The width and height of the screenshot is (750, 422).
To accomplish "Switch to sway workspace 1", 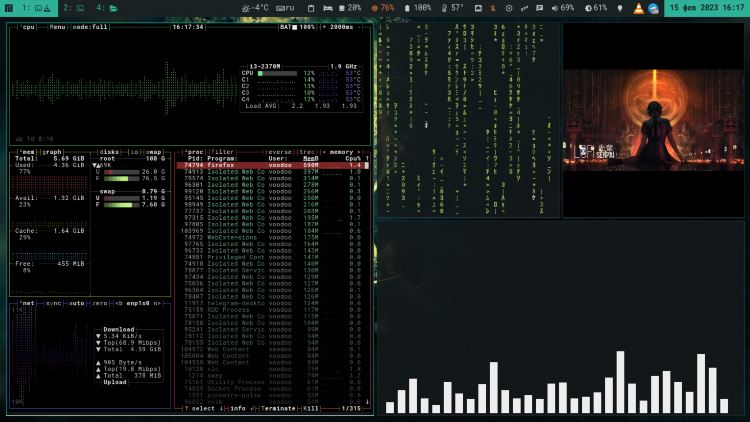I will 36,8.
